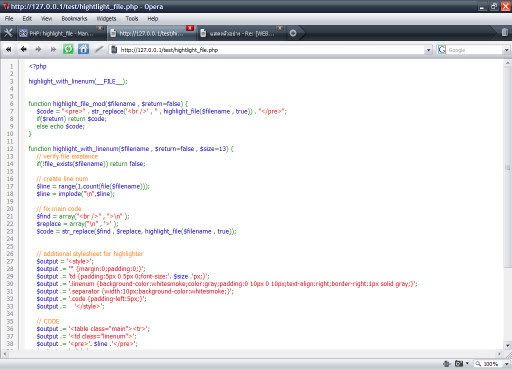Click the page icon in address bar
Viewport: 512px width, 369px height.
(x=114, y=50)
